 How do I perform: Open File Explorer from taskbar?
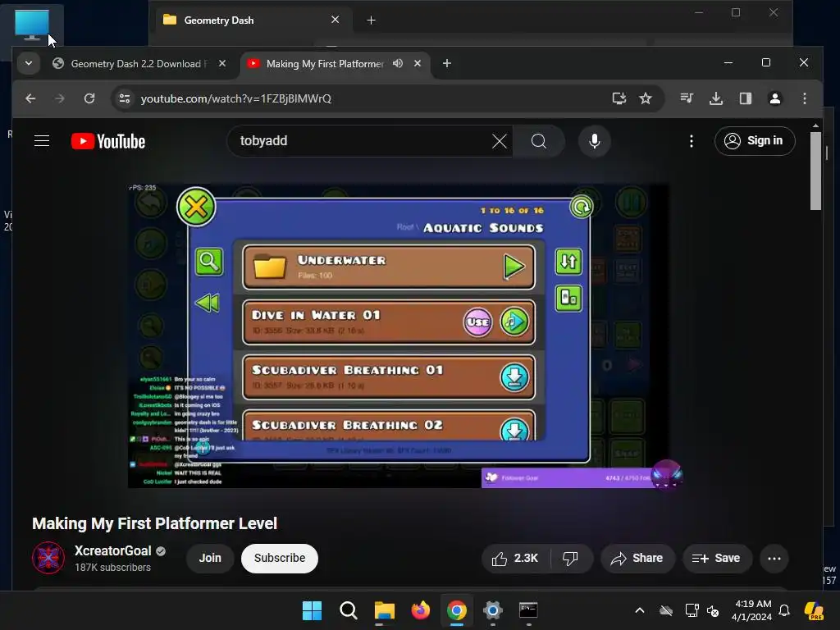384,610
